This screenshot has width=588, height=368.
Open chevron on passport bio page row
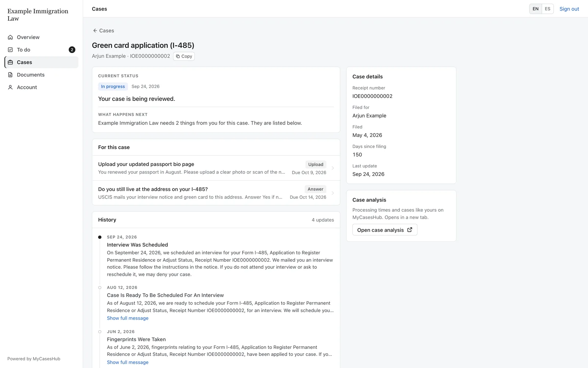pos(333,168)
